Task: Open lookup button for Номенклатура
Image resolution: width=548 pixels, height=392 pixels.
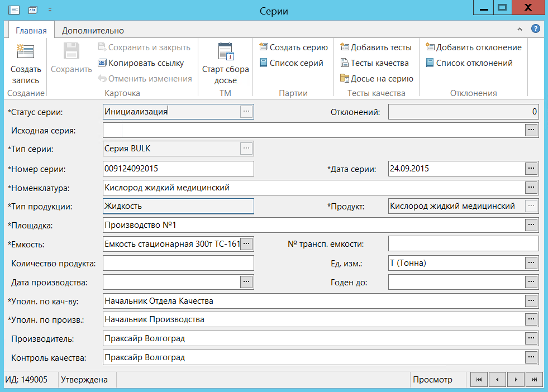Action: click(531, 187)
